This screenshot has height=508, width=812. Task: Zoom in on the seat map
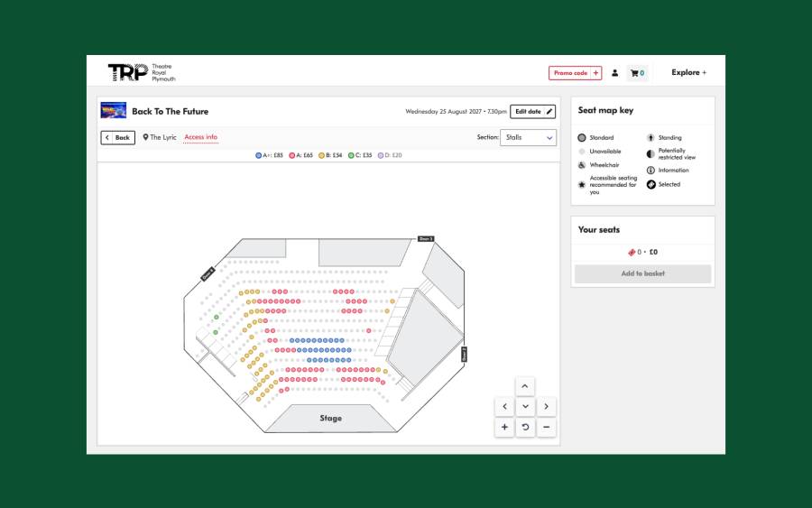(x=504, y=428)
